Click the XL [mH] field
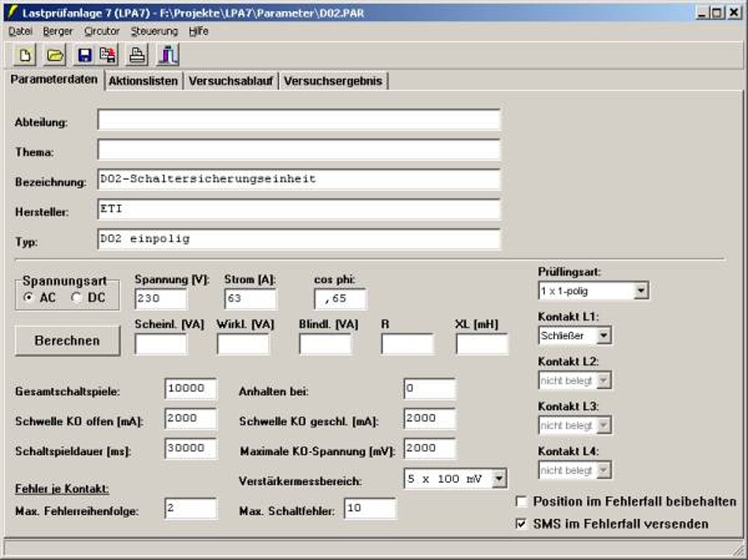Screen dimensions: 748x560 tap(482, 344)
